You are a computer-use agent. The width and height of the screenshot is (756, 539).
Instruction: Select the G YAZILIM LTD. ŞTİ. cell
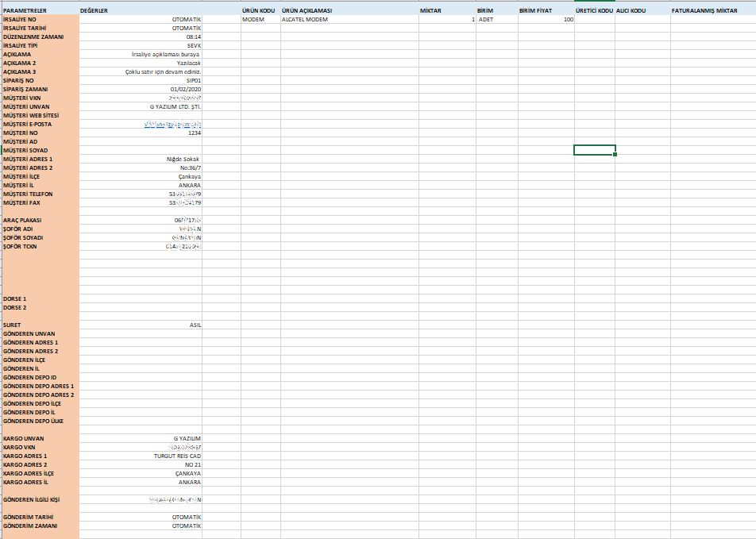[141, 107]
